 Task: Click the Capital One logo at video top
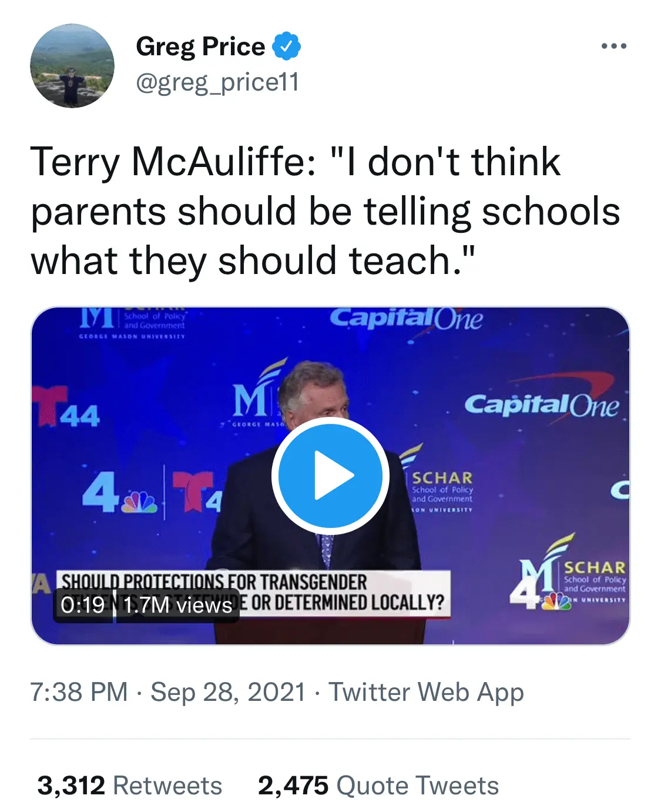coord(406,319)
